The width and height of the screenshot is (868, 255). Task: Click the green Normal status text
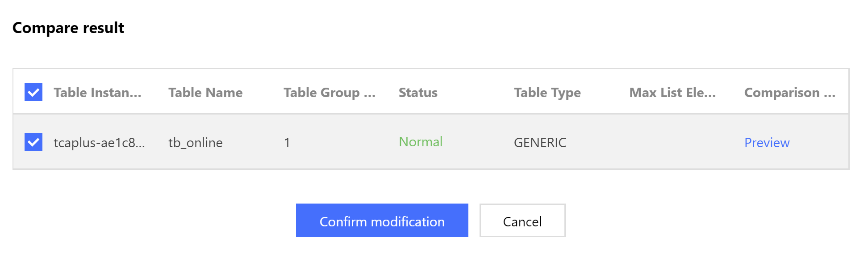point(420,142)
